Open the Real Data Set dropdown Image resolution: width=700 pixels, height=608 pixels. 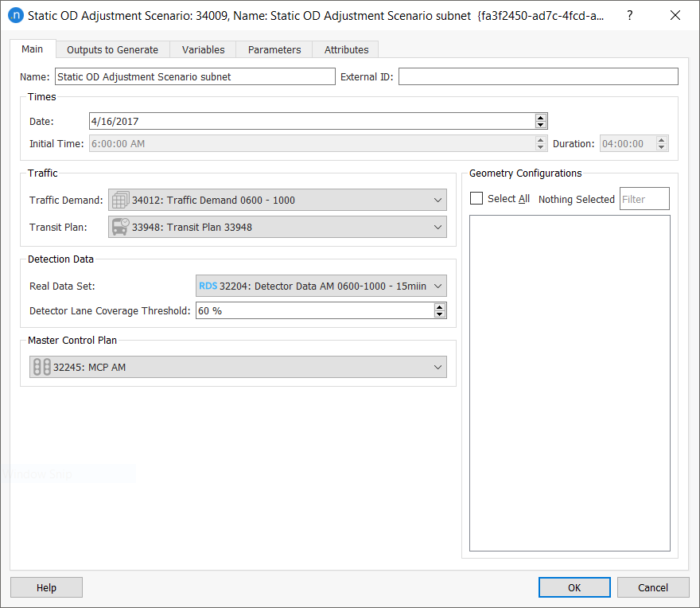[x=437, y=286]
